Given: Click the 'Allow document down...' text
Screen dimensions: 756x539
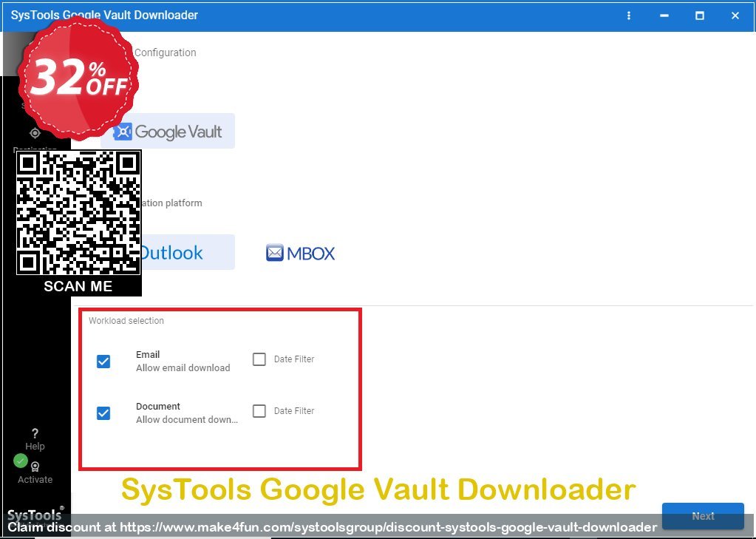Looking at the screenshot, I should click(186, 419).
